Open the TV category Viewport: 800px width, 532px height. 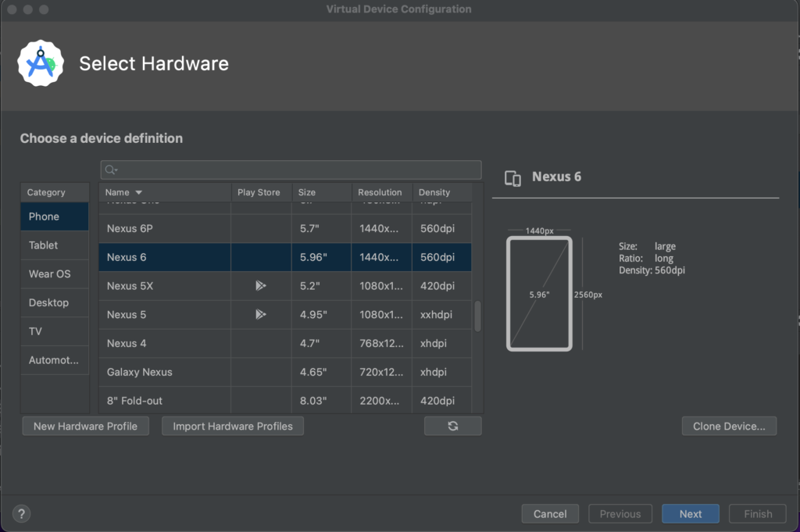55,331
